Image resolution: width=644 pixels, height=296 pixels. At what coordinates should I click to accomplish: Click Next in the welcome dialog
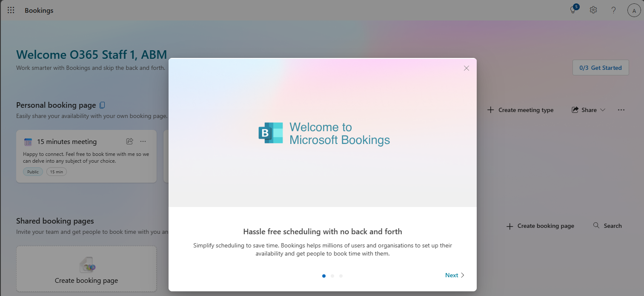[455, 275]
